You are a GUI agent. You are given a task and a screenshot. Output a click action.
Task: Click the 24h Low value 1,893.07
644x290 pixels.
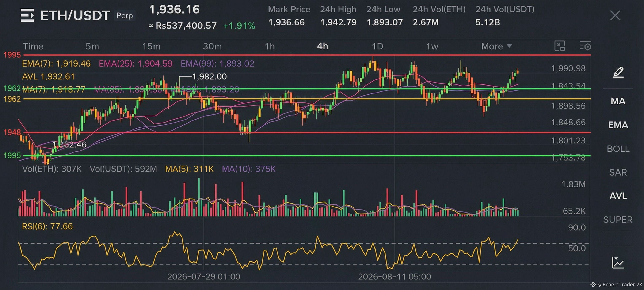(x=385, y=22)
